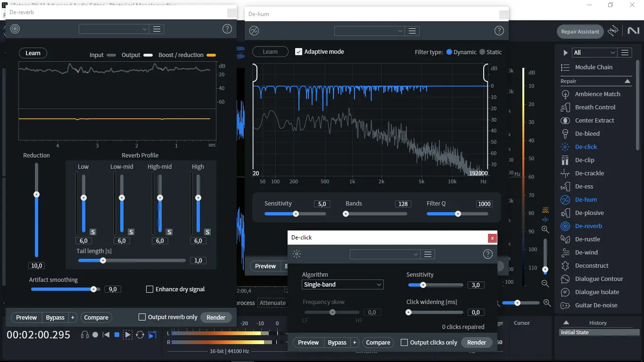Open help for the De-reverb window
The width and height of the screenshot is (644, 362).
pos(227,29)
